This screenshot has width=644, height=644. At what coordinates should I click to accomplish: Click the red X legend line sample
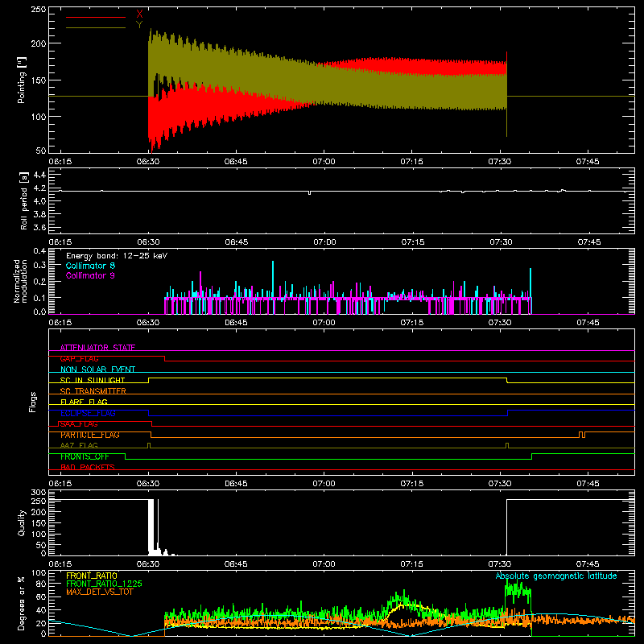(96, 17)
